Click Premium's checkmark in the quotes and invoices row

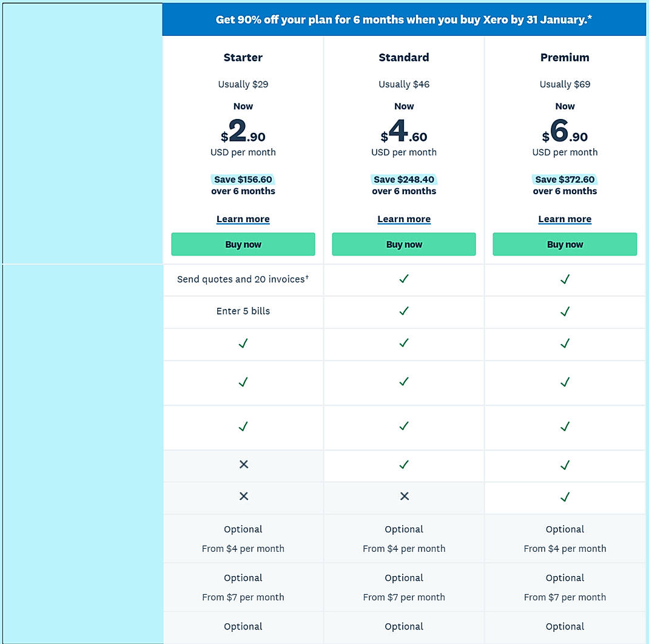pos(565,279)
